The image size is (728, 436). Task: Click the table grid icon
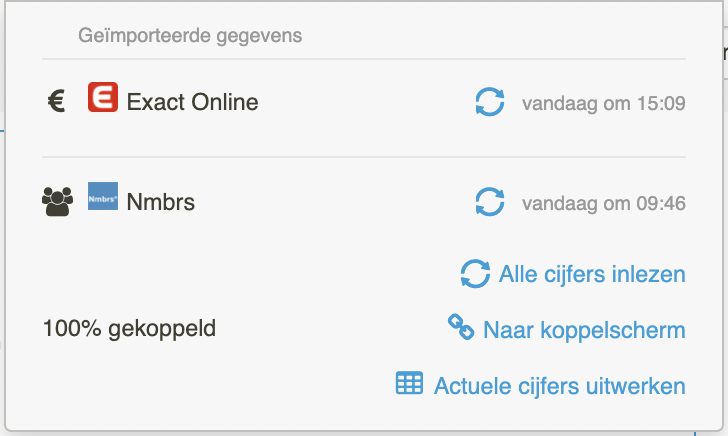(409, 383)
